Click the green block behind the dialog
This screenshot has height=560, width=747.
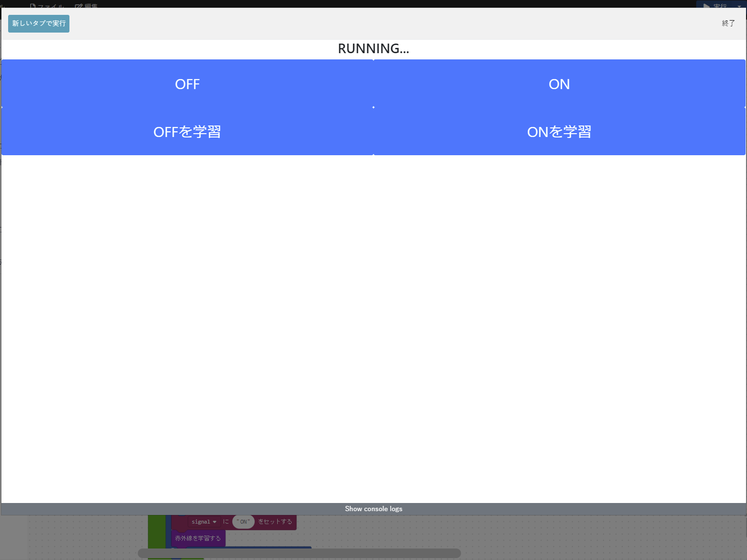coord(156,532)
